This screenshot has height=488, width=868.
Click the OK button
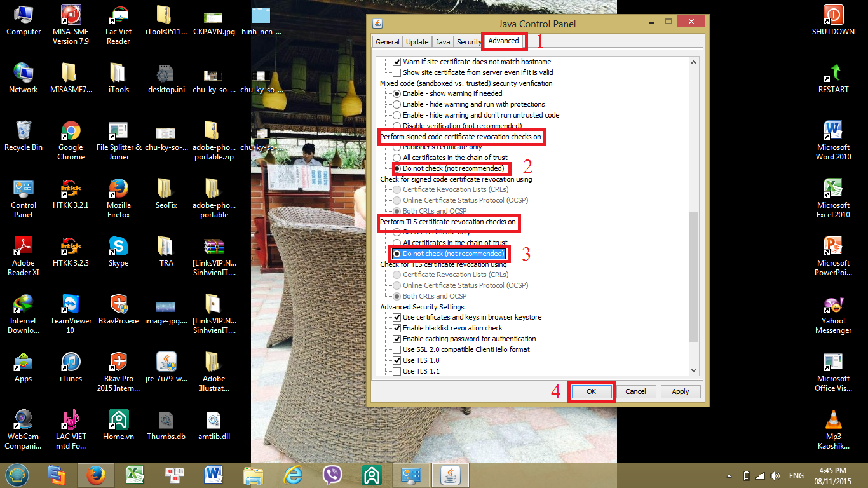click(x=591, y=391)
